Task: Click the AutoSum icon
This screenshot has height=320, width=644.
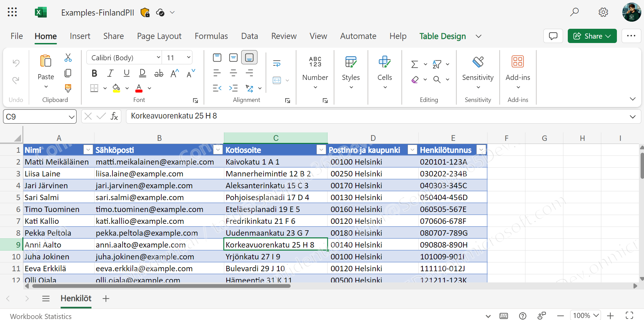Action: [414, 64]
